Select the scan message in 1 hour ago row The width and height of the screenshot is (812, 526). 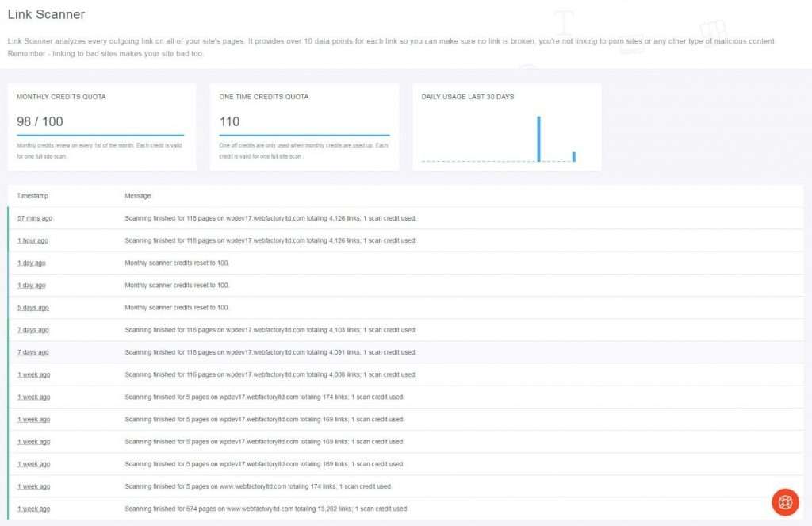(270, 240)
